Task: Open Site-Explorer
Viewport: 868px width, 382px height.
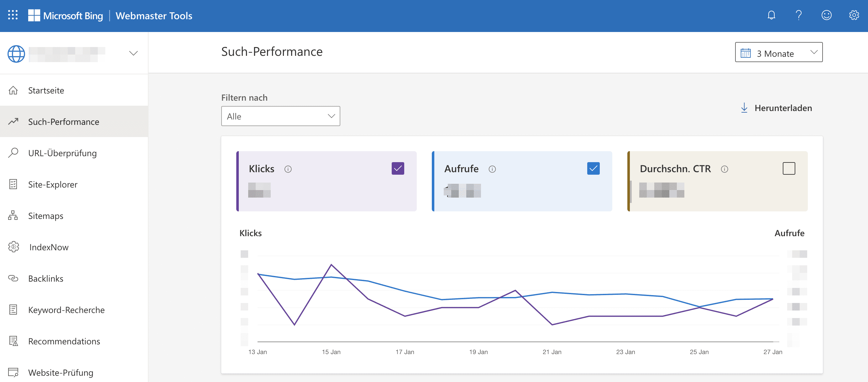Action: 74,184
